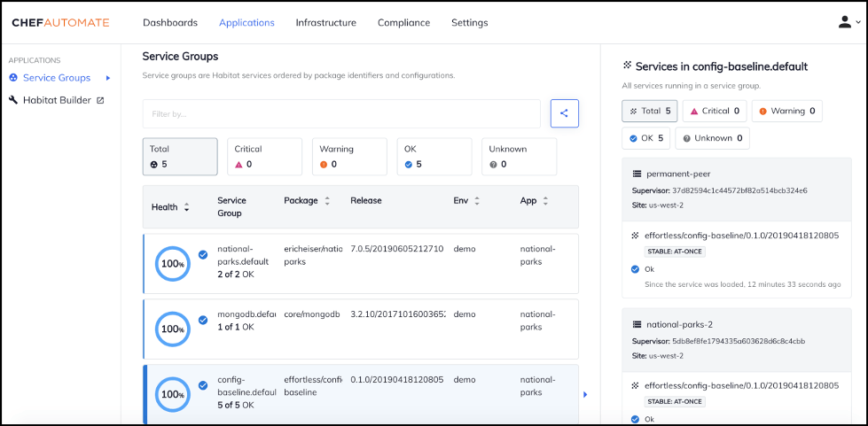Image resolution: width=868 pixels, height=426 pixels.
Task: Click blue check icon on config-baseline.default row
Action: [x=203, y=385]
